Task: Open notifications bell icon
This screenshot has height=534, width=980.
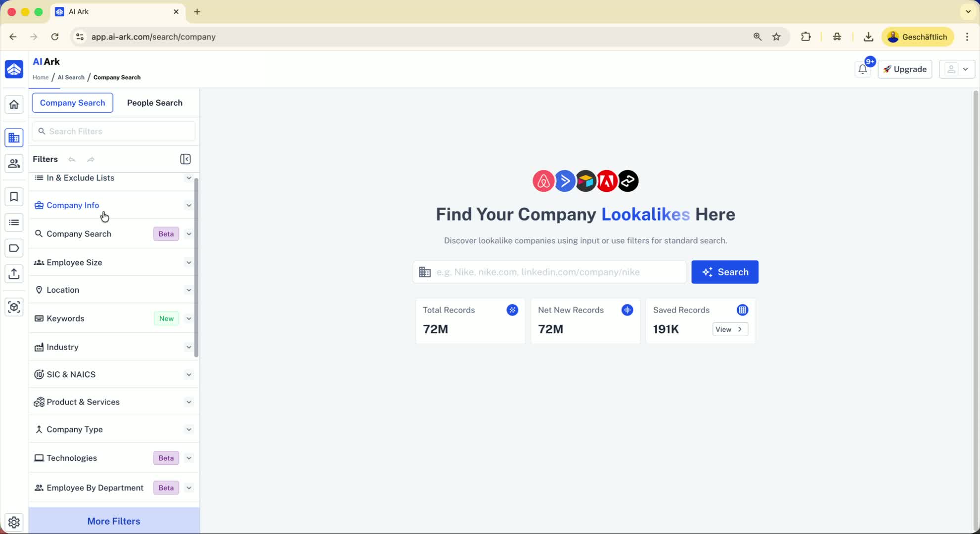Action: (862, 69)
